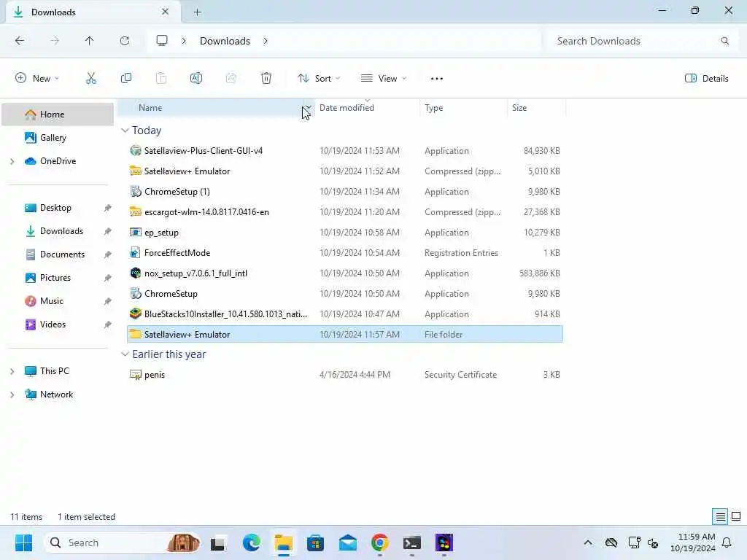Open the New item dropdown
The height and width of the screenshot is (560, 747).
click(x=37, y=79)
